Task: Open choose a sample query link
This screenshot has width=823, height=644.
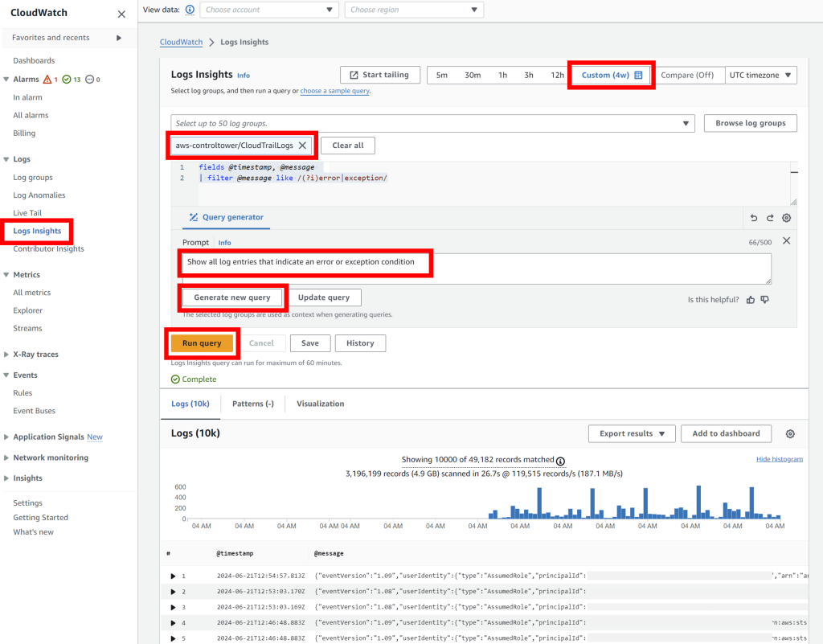Action: click(x=333, y=91)
